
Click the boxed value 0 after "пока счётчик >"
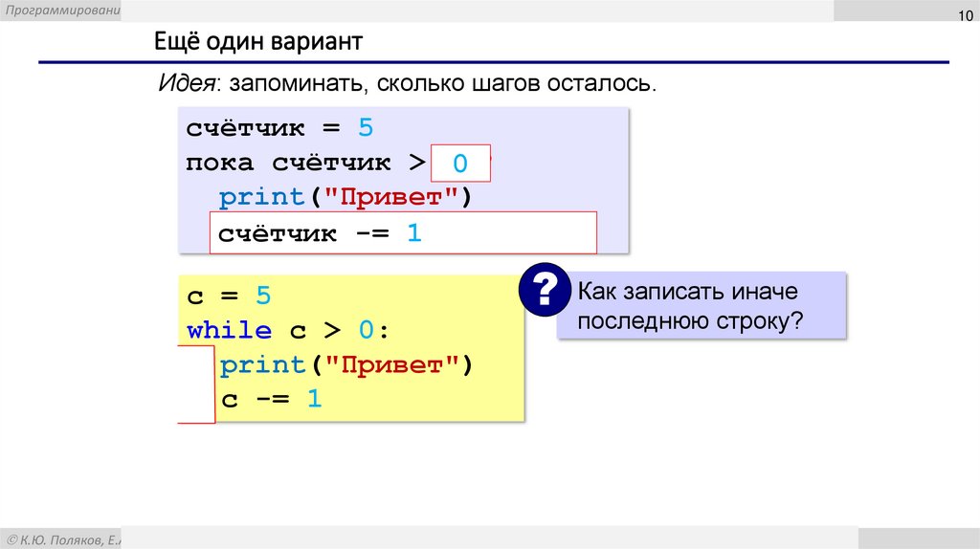(x=460, y=164)
